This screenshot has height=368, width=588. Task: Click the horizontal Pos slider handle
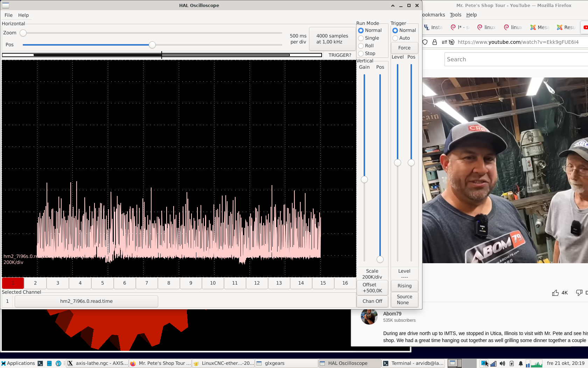[x=152, y=45]
